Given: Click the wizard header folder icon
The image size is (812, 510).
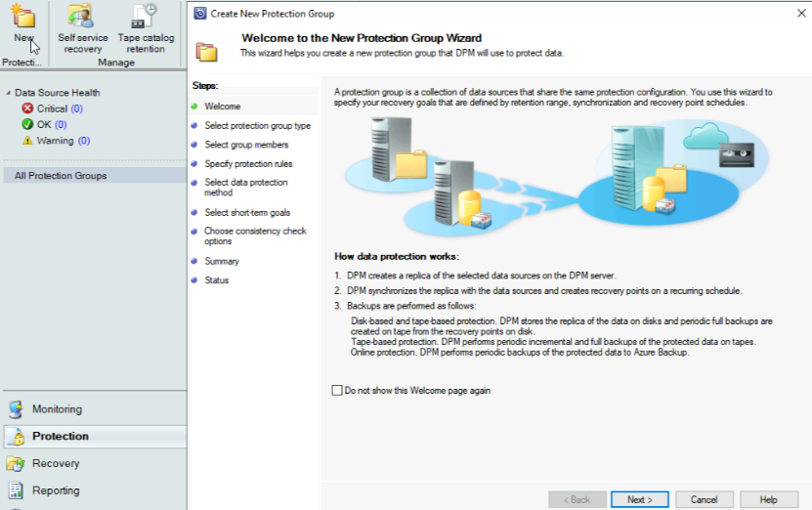Looking at the screenshot, I should coord(206,52).
